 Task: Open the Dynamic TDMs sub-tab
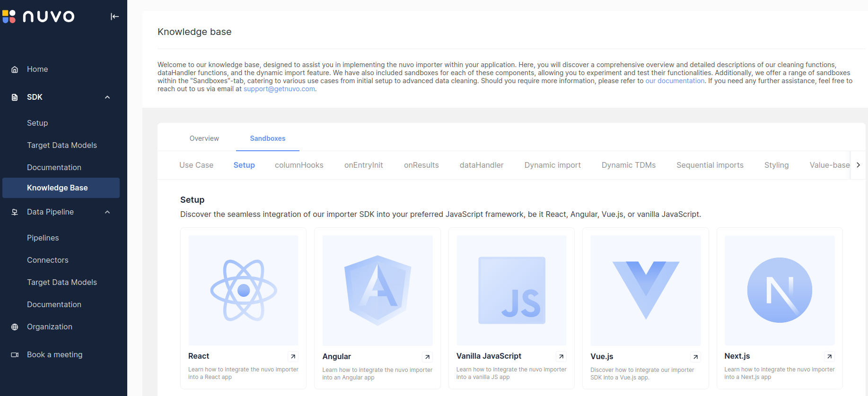(629, 165)
